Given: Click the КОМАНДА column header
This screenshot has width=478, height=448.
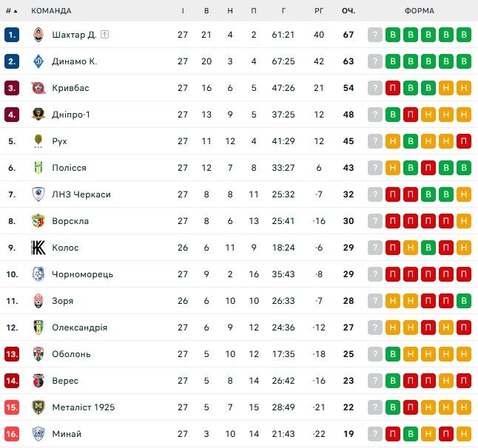Looking at the screenshot, I should [x=52, y=11].
